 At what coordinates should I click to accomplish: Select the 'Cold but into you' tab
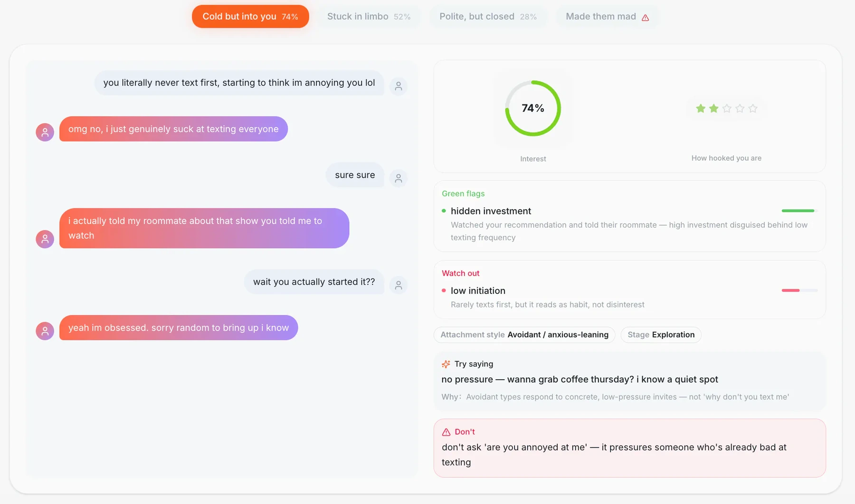click(250, 17)
